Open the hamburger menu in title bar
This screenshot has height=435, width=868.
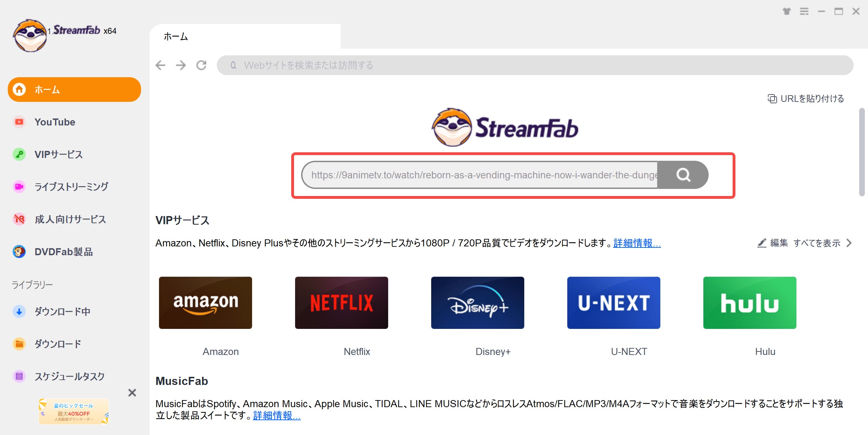pyautogui.click(x=804, y=11)
